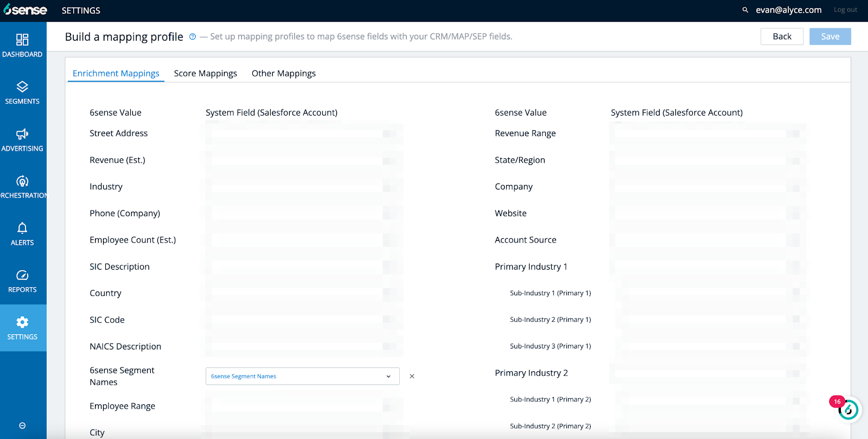Image resolution: width=868 pixels, height=439 pixels.
Task: Click the Save button
Action: point(830,36)
